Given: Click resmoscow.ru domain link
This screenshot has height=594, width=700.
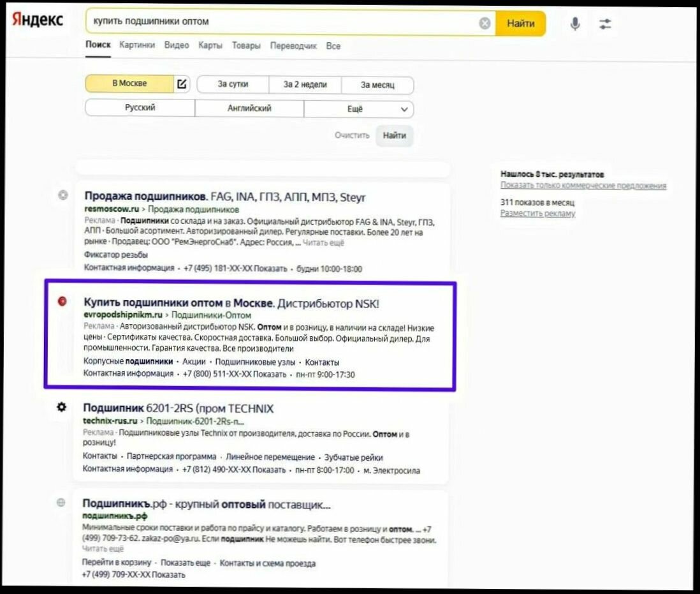Looking at the screenshot, I should point(112,209).
